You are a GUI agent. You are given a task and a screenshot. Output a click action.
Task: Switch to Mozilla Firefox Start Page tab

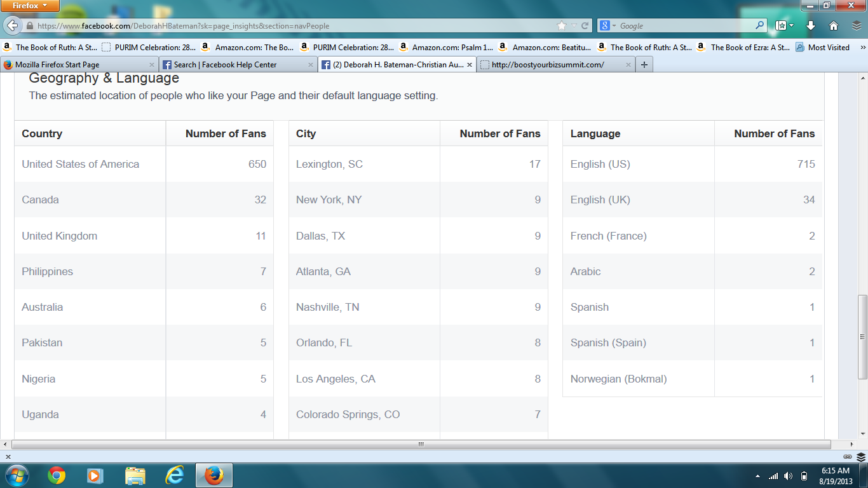click(73, 65)
